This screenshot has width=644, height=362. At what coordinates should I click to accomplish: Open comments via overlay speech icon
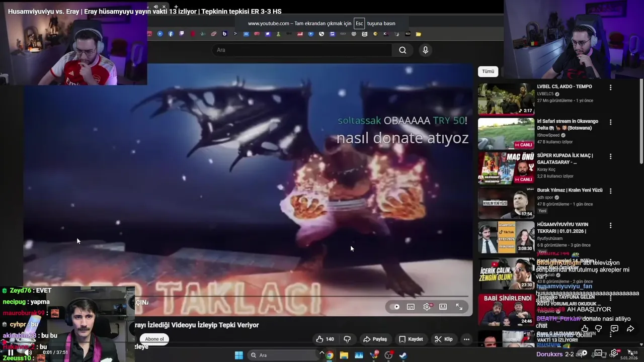click(614, 329)
